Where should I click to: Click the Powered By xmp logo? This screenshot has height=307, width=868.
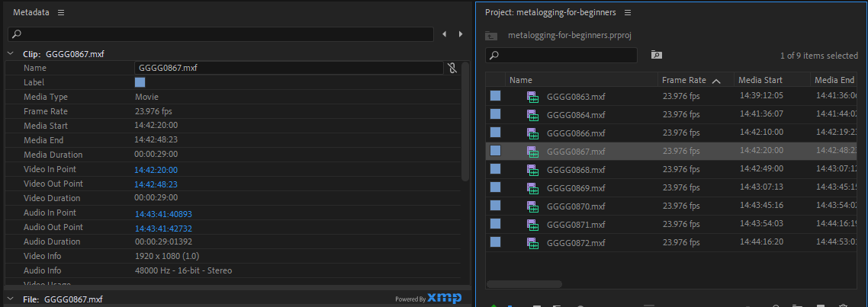pyautogui.click(x=428, y=298)
